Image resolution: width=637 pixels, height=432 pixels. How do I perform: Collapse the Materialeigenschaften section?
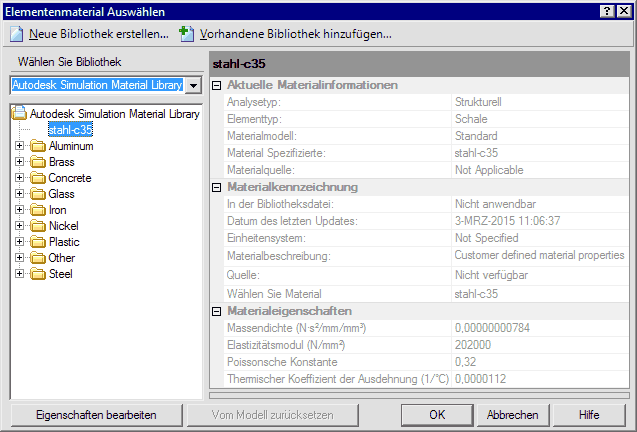coord(217,312)
